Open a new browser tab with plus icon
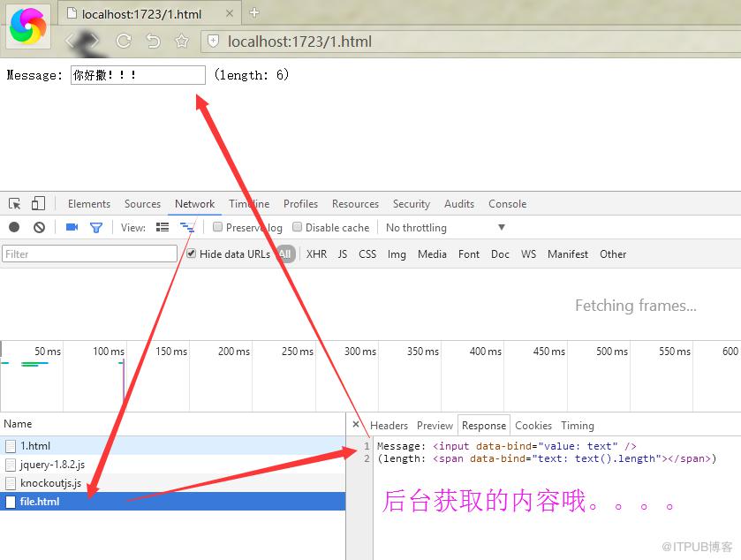Screen dimensions: 741x560 click(254, 12)
